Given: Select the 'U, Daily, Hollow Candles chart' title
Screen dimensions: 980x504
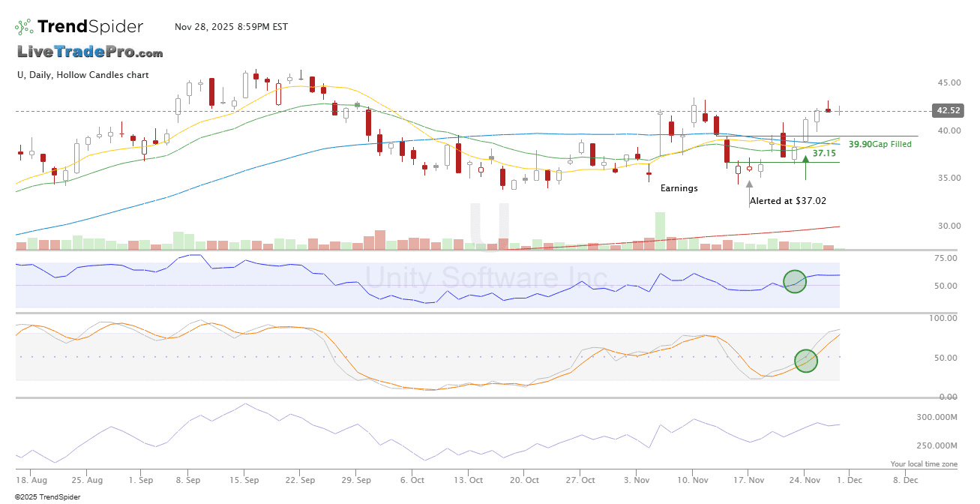Looking at the screenshot, I should [82, 75].
